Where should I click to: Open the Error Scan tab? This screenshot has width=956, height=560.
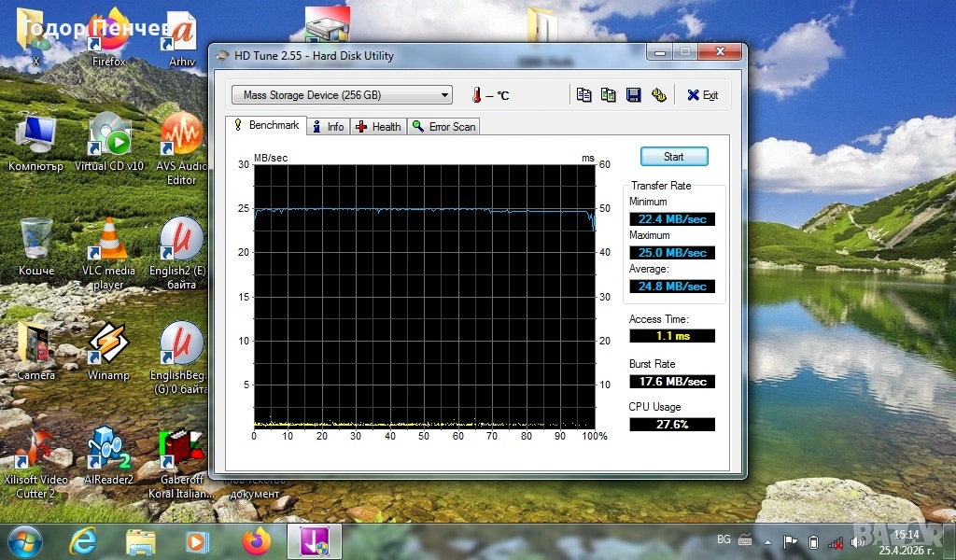click(x=444, y=126)
